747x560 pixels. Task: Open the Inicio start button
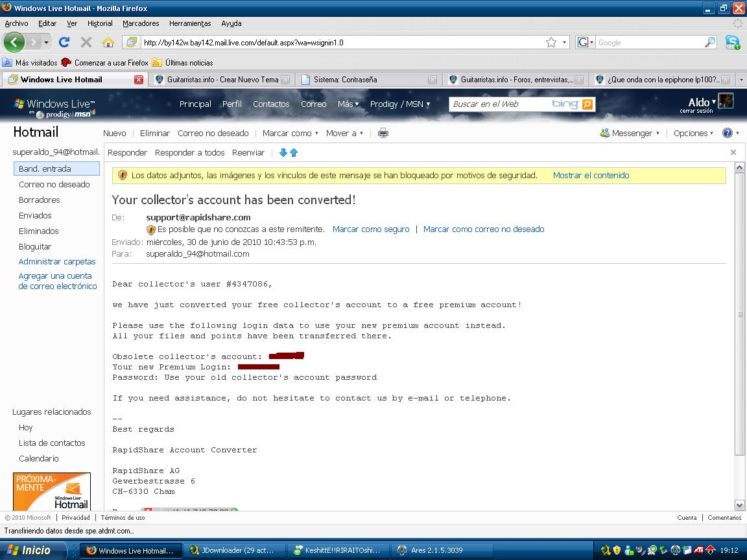coord(32,550)
